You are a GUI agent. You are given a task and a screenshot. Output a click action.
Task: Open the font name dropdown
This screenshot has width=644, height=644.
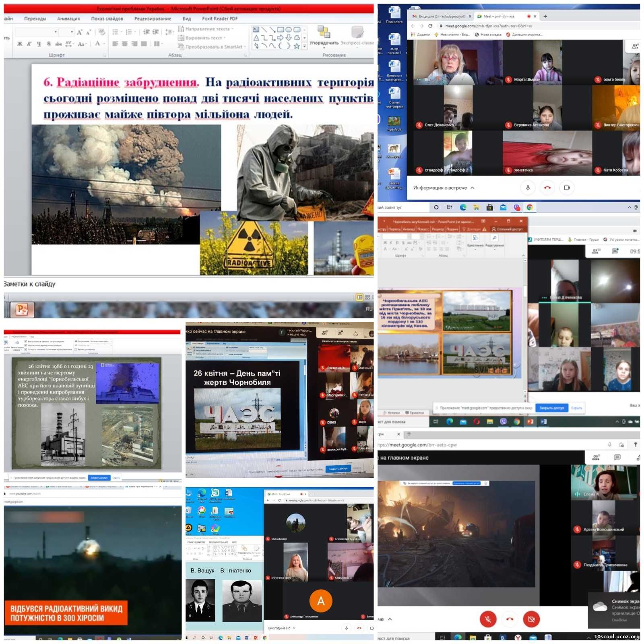56,32
